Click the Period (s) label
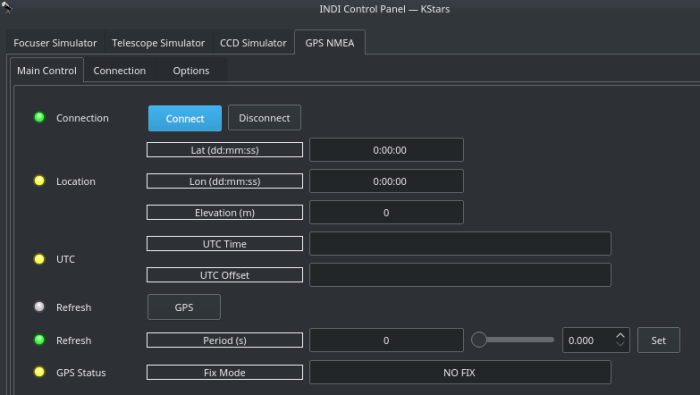700x395 pixels. (225, 341)
